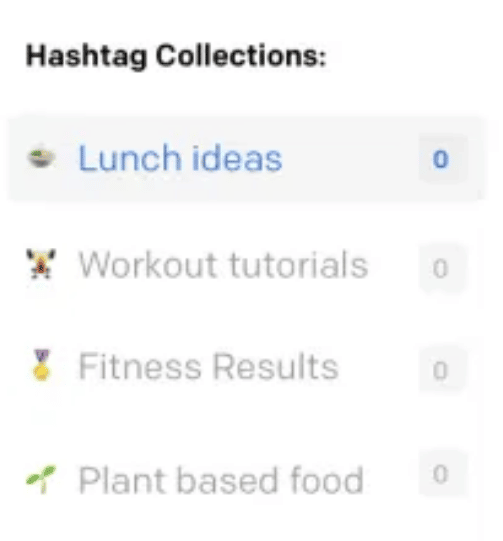Click the word Hashtag in the heading

[86, 56]
